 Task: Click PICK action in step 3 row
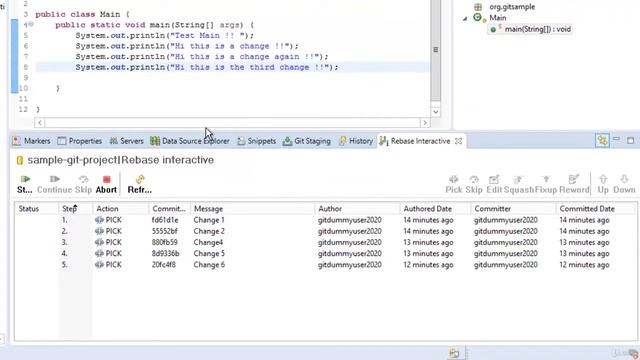(109, 242)
